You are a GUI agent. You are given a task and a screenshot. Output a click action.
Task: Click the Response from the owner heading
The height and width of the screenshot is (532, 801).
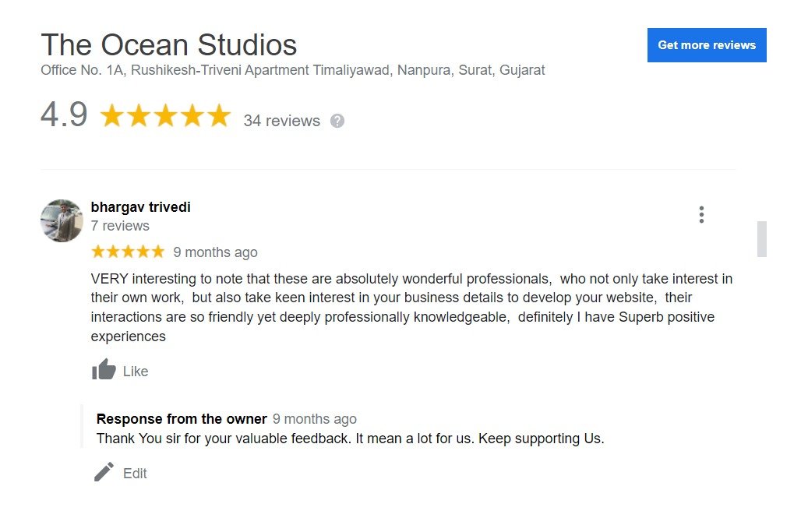(x=182, y=418)
